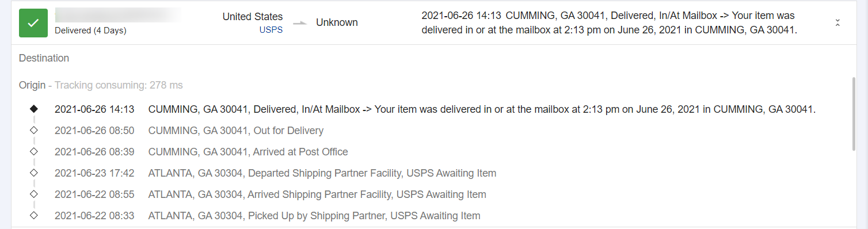The width and height of the screenshot is (868, 229).
Task: Click the Destination section heading
Action: 44,58
